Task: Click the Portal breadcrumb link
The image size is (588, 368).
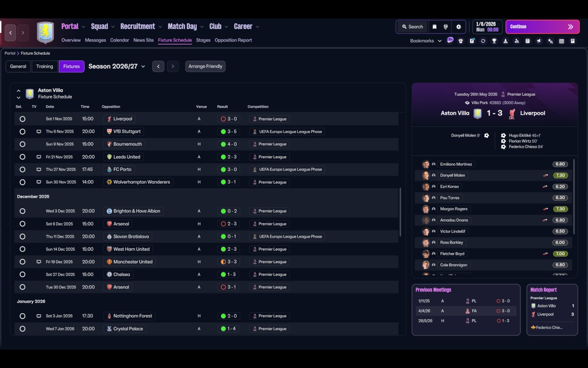Action: (x=10, y=53)
